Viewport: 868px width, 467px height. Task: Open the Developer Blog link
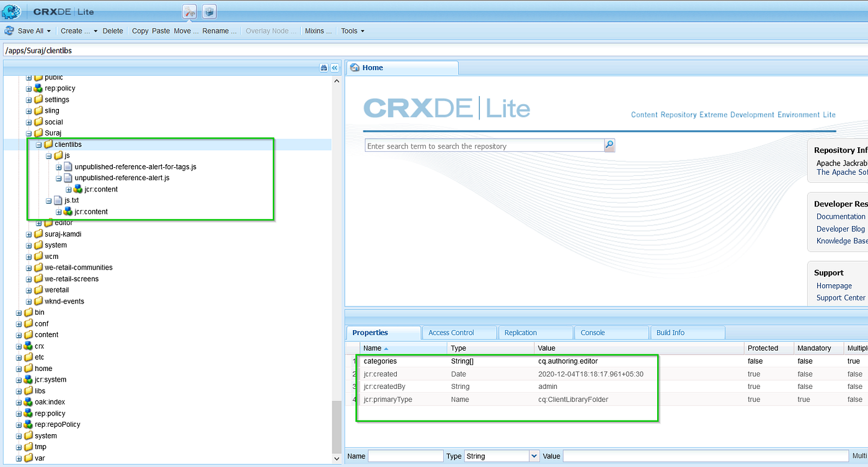(x=841, y=229)
